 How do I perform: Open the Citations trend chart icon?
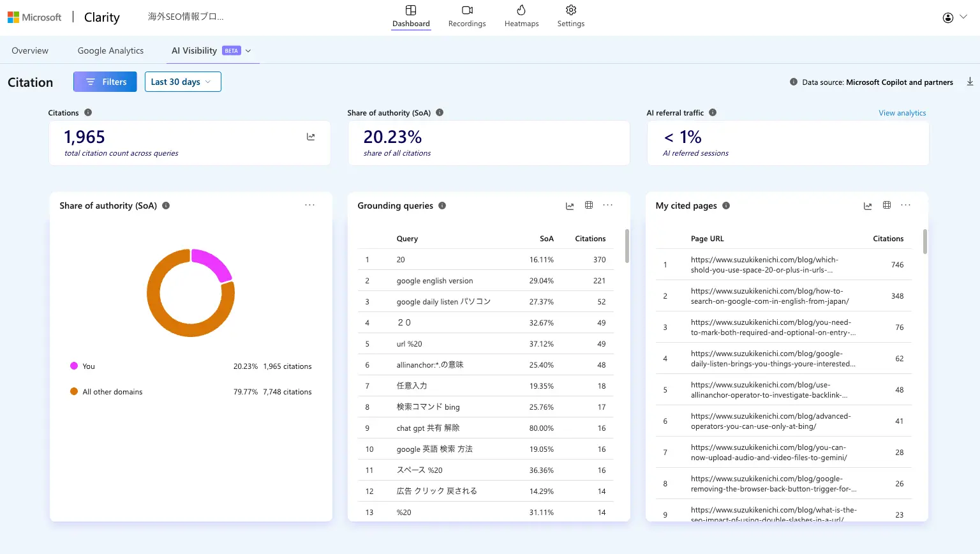pyautogui.click(x=311, y=137)
